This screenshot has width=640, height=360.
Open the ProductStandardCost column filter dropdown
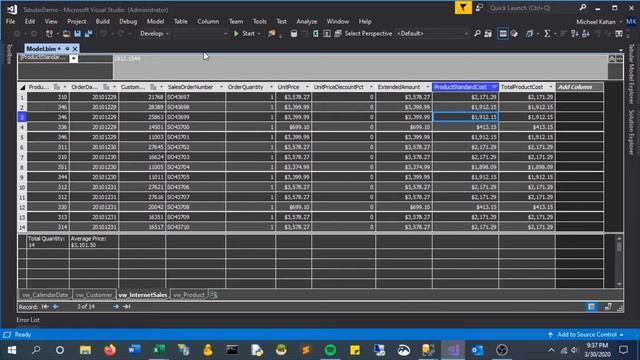tap(494, 87)
